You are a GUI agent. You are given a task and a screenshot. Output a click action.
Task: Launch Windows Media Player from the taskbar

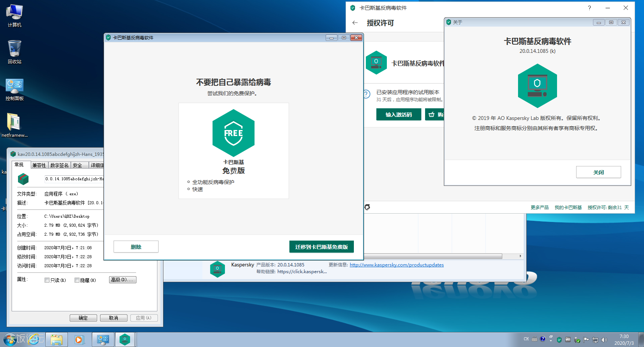click(x=79, y=340)
